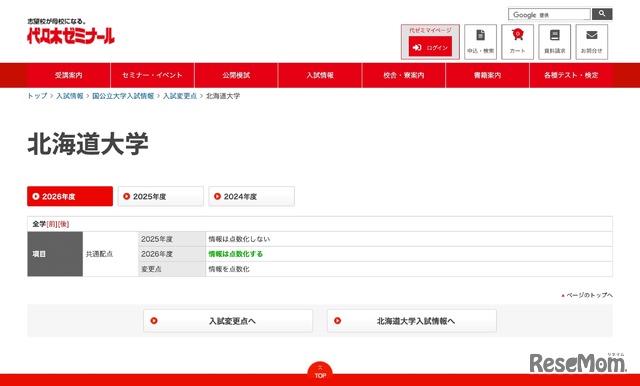Click the [後] link beside 全学

point(64,224)
